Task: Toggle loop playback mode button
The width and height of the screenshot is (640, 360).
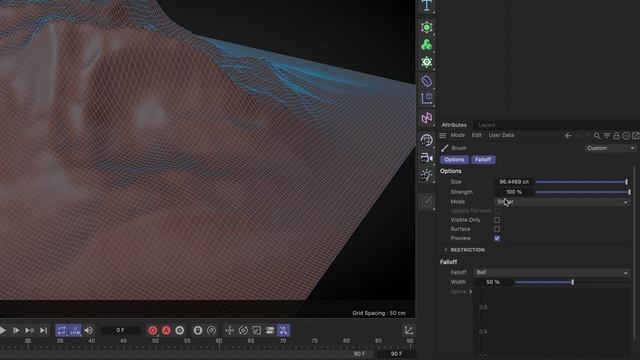Action: pos(61,330)
